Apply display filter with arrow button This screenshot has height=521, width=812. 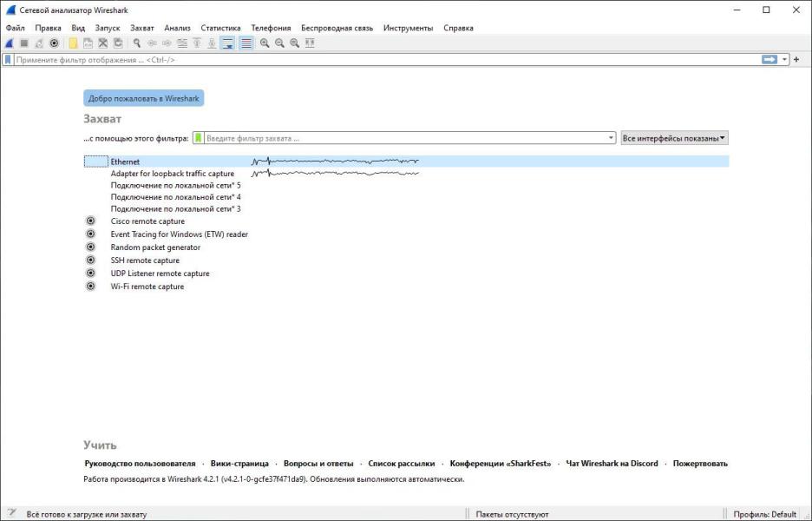[769, 60]
